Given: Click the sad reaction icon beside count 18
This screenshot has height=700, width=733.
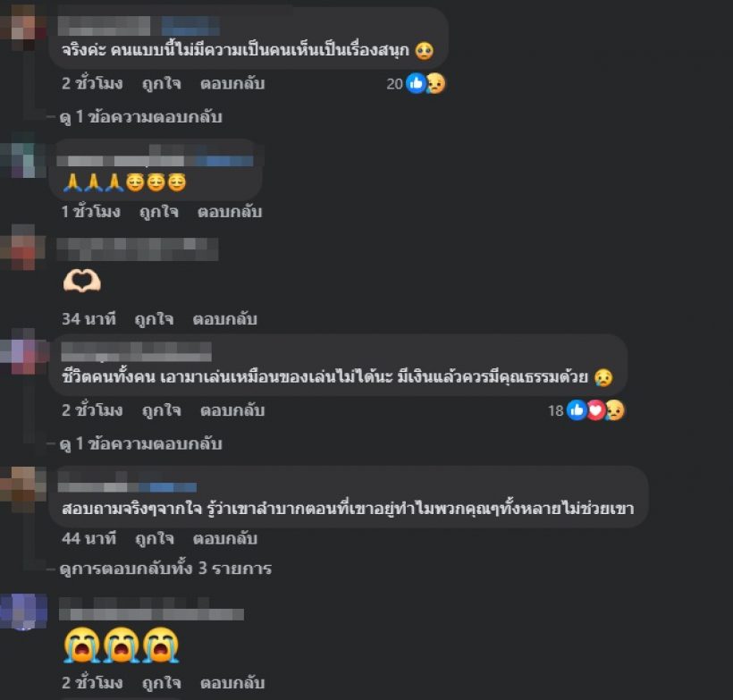Looking at the screenshot, I should tap(615, 410).
